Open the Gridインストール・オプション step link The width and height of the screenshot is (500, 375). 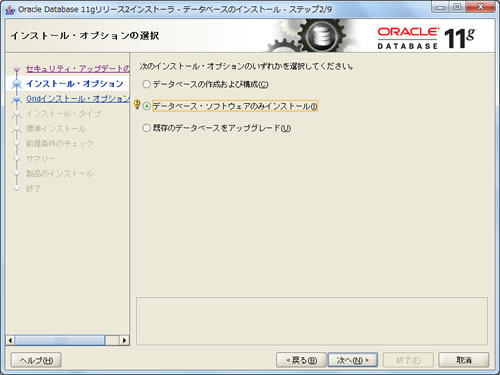pyautogui.click(x=78, y=99)
